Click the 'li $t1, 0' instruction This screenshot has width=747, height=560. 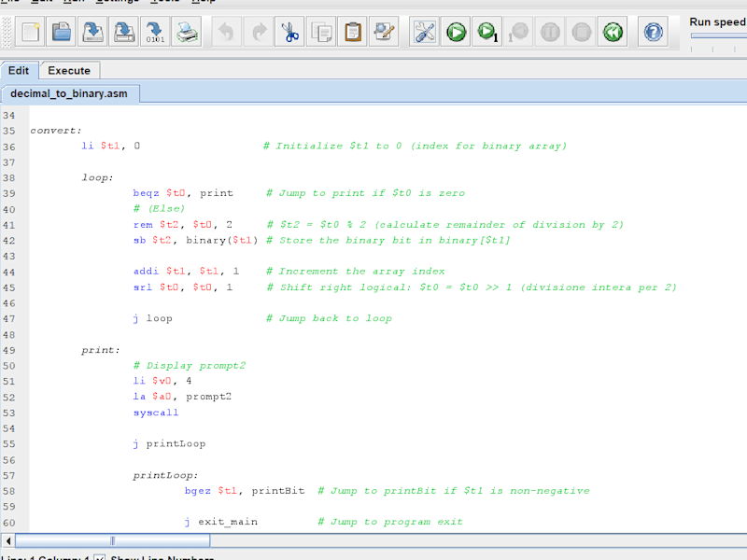tap(110, 146)
